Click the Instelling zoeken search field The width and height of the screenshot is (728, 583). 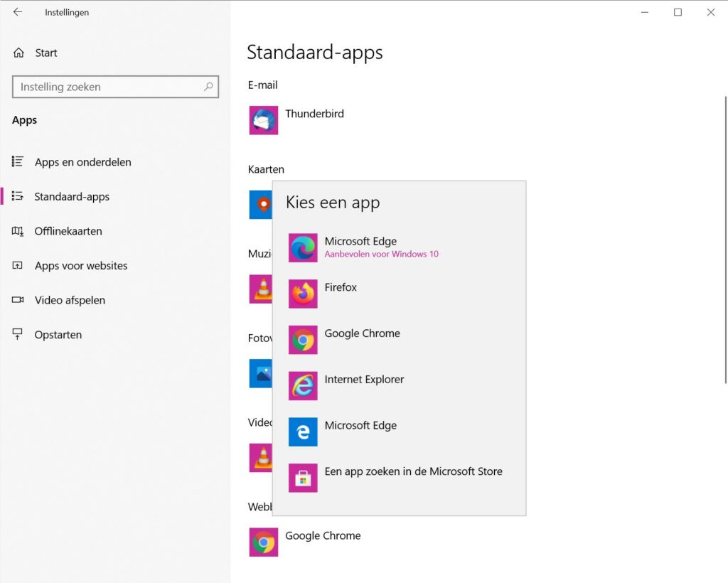point(115,87)
